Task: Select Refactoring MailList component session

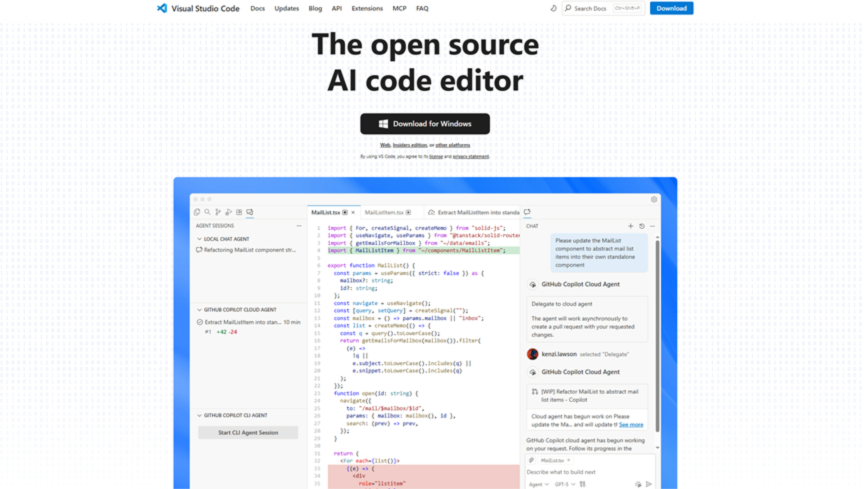Action: pos(247,250)
